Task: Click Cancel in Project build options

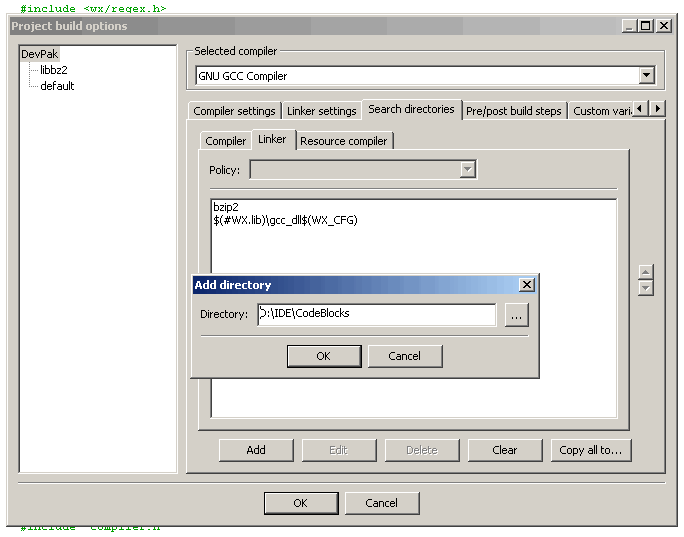Action: point(382,503)
